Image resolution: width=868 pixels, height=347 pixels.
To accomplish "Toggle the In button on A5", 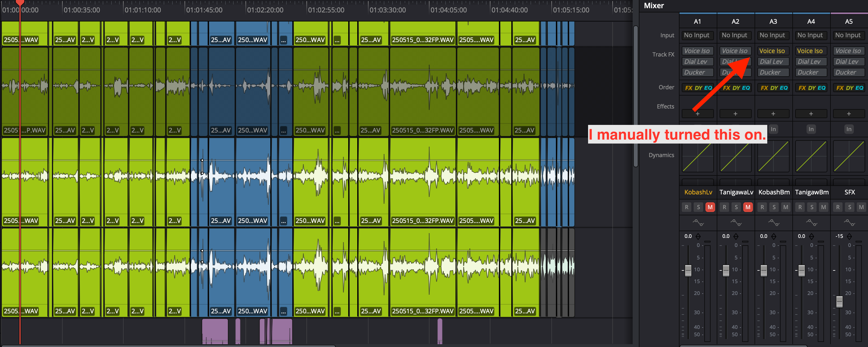I will point(849,129).
